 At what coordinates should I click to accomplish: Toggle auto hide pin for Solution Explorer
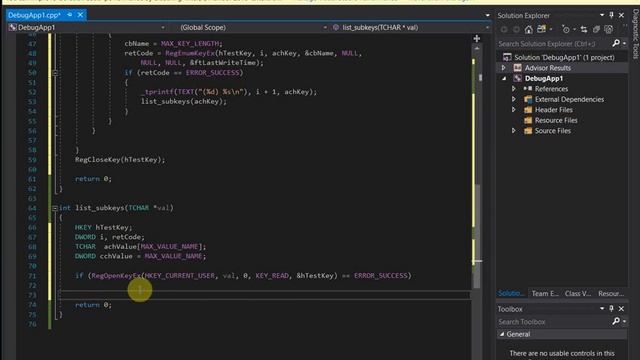point(611,15)
